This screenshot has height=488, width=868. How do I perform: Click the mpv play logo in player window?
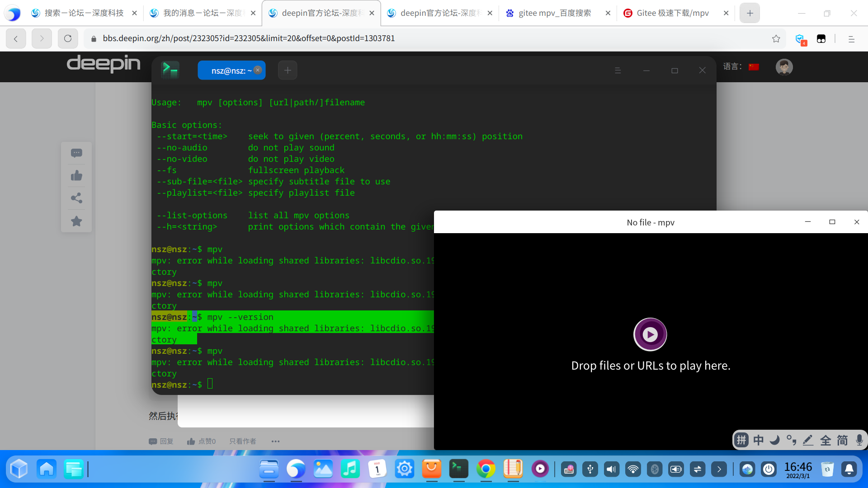[650, 334]
